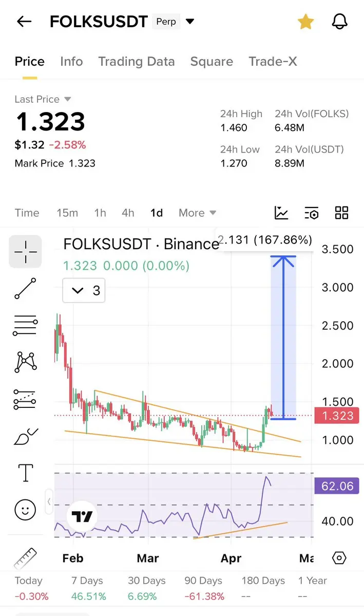
Task: Open the FOLKSUSDT pair dropdown arrow
Action: [x=190, y=21]
